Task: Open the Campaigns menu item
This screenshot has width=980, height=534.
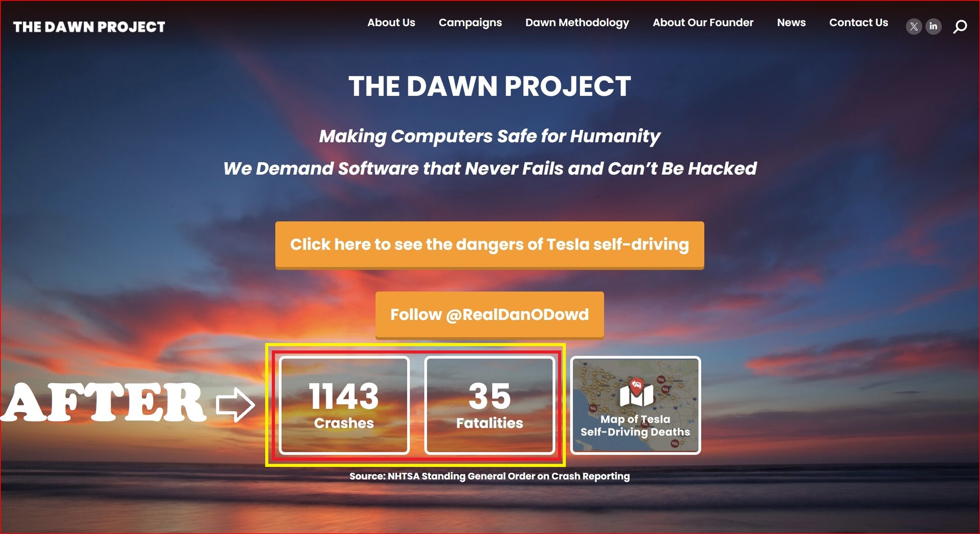Action: 470,23
